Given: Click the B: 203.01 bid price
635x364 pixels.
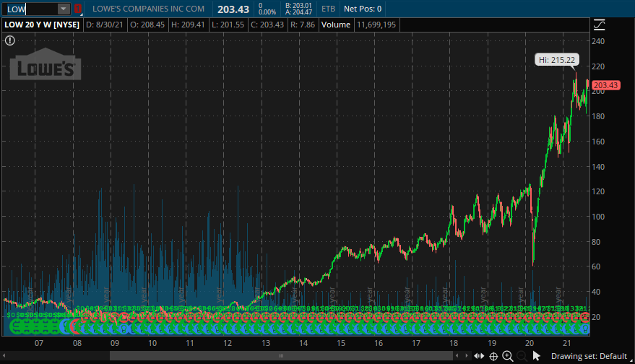Looking at the screenshot, I should pyautogui.click(x=298, y=6).
